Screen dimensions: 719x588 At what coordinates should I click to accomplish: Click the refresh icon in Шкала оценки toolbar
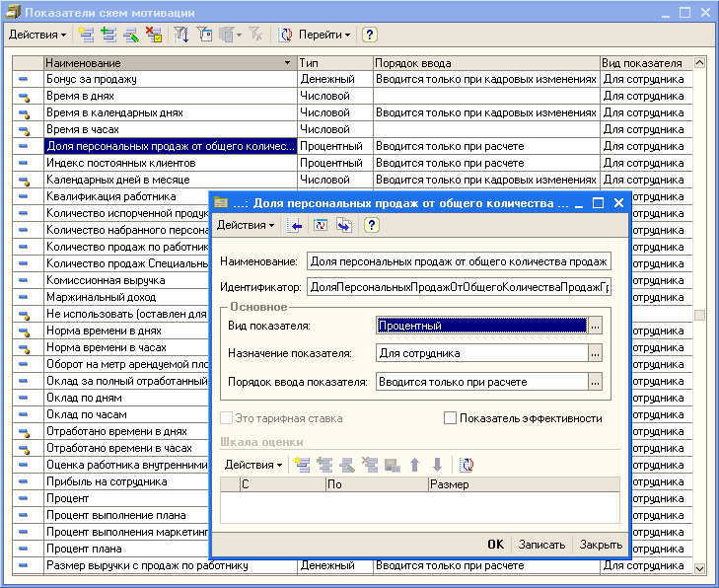pyautogui.click(x=467, y=464)
